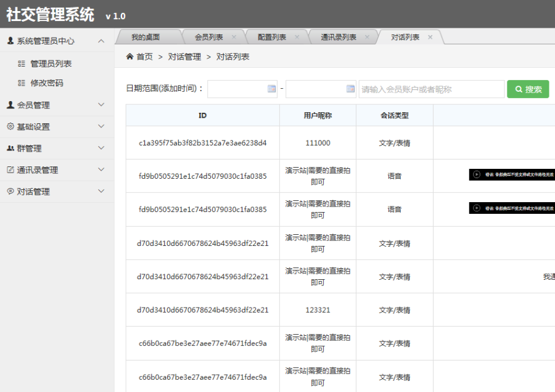The height and width of the screenshot is (392, 555).
Task: Click 对话管理 in the breadcrumb
Action: click(184, 57)
